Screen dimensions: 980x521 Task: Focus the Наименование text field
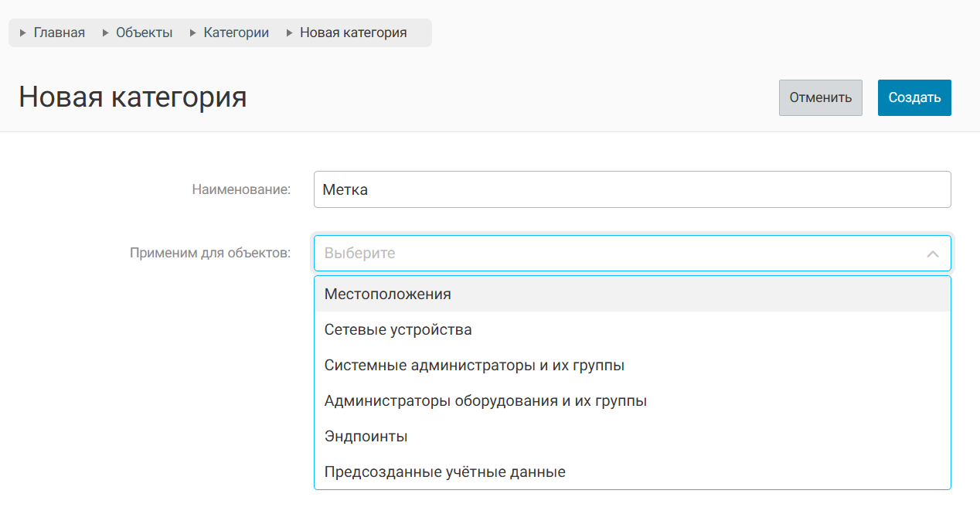631,189
